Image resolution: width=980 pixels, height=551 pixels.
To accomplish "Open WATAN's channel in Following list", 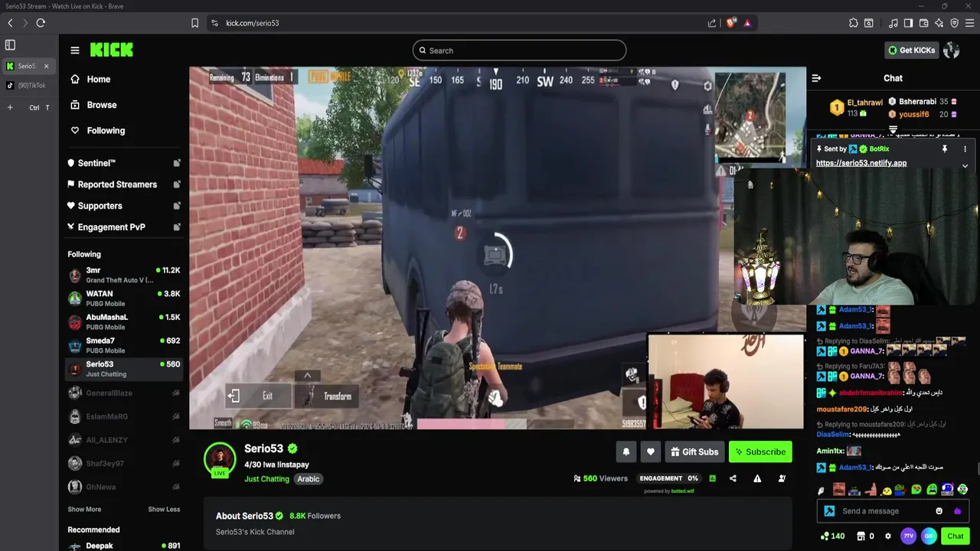I will click(x=124, y=298).
